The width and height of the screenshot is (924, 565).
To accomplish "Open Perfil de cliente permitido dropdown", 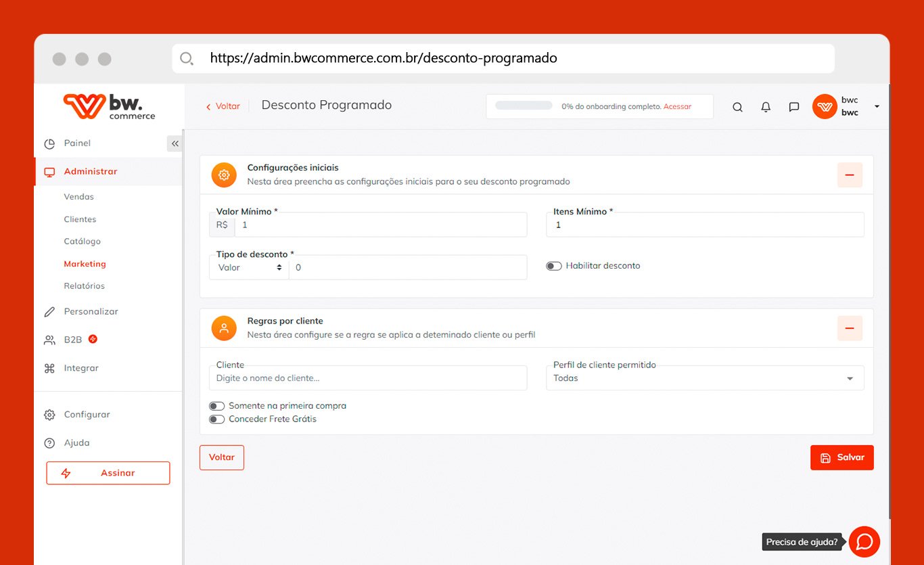I will point(705,378).
